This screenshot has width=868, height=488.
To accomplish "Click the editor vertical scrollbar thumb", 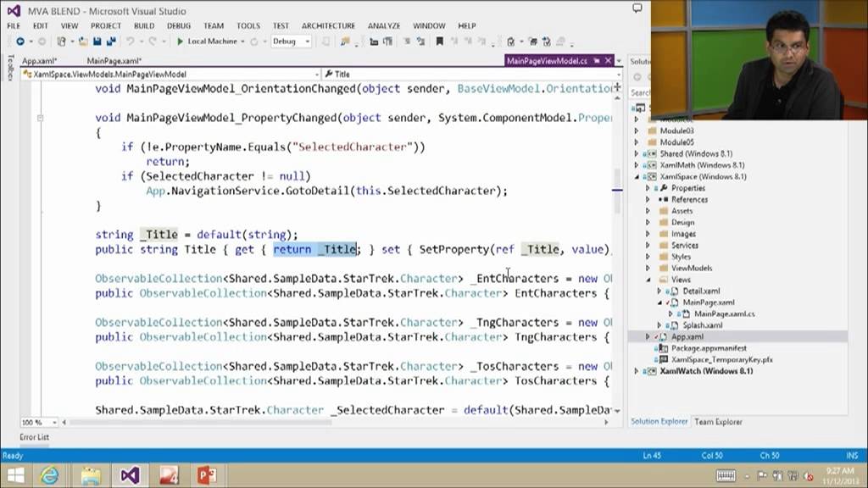I will coord(617,191).
